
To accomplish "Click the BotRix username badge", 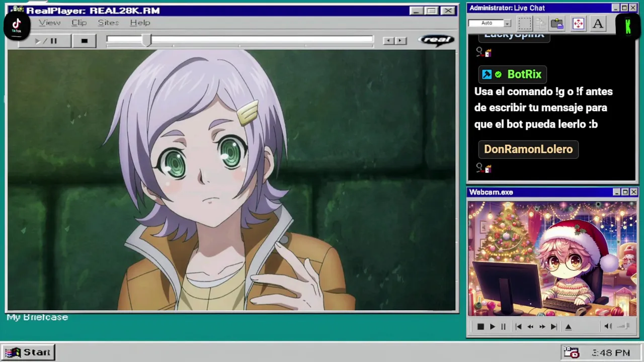I will [513, 74].
